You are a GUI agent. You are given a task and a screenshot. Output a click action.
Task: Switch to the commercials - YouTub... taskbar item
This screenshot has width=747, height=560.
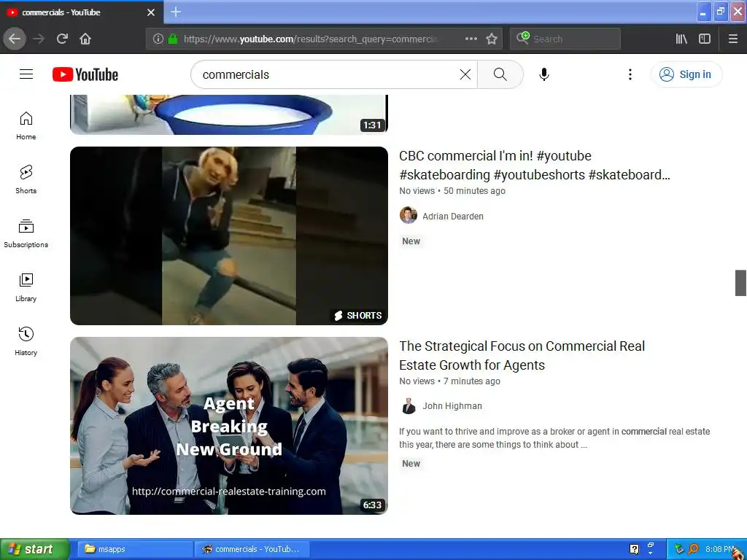click(x=252, y=549)
